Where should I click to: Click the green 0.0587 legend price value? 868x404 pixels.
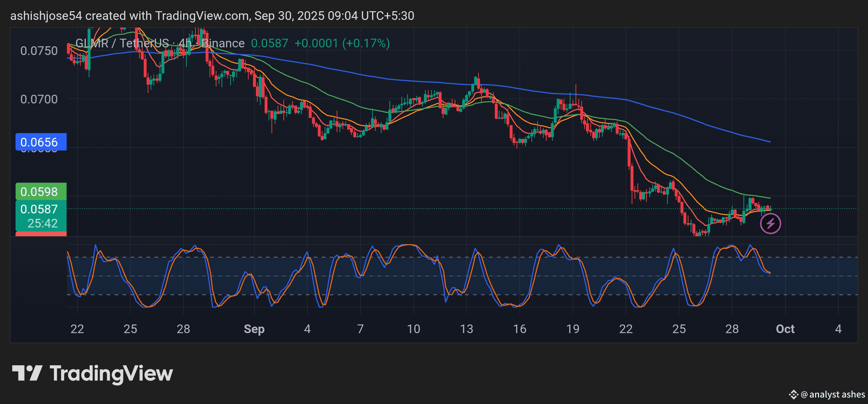[269, 43]
